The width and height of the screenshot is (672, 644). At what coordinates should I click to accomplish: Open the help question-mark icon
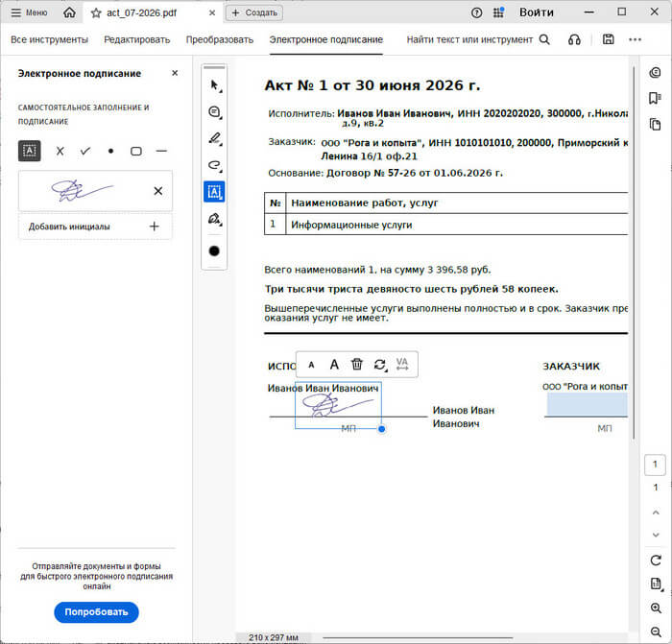[x=476, y=12]
